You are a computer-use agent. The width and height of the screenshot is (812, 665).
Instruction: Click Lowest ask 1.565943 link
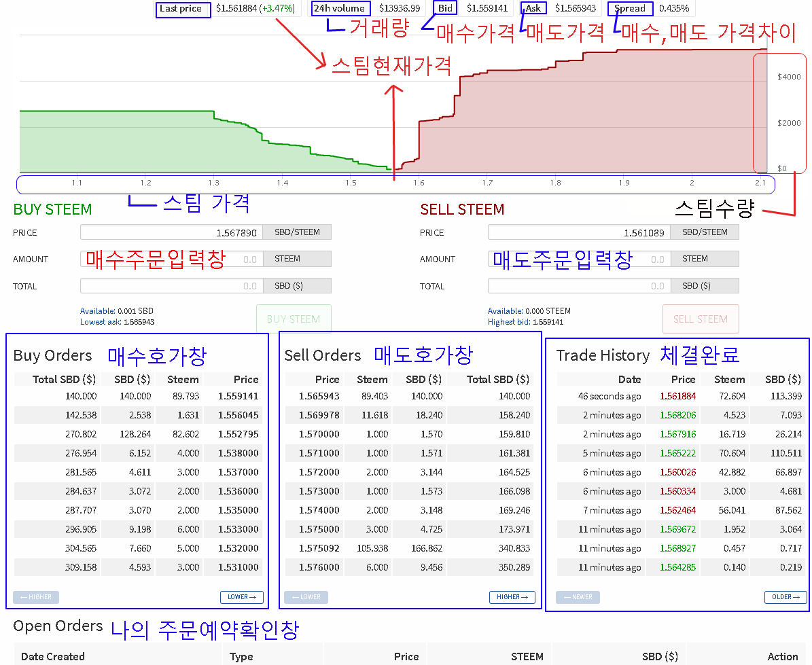coord(117,322)
